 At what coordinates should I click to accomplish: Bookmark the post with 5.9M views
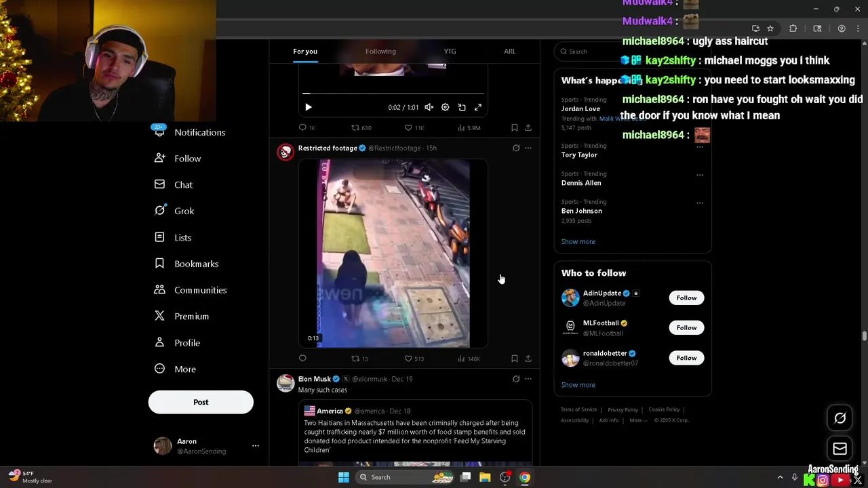point(514,127)
